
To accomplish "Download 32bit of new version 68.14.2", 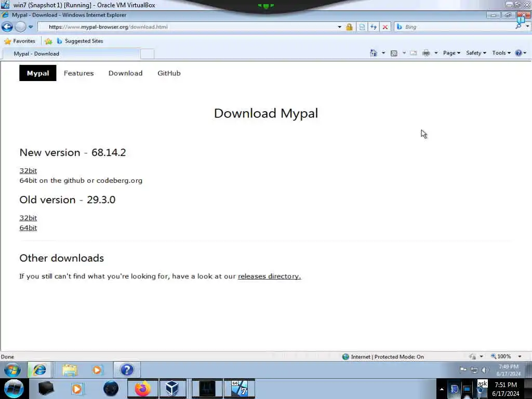I will coord(28,170).
